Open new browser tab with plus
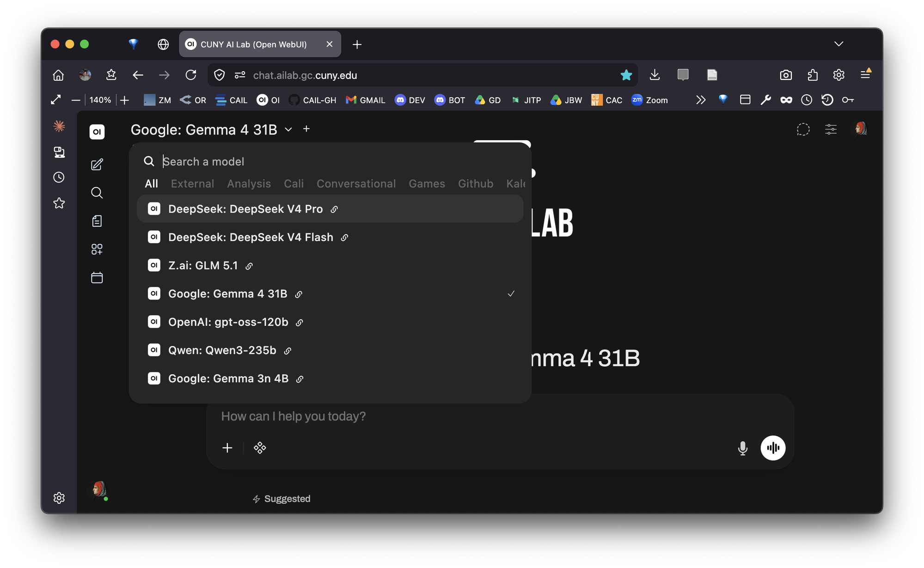 (x=357, y=44)
